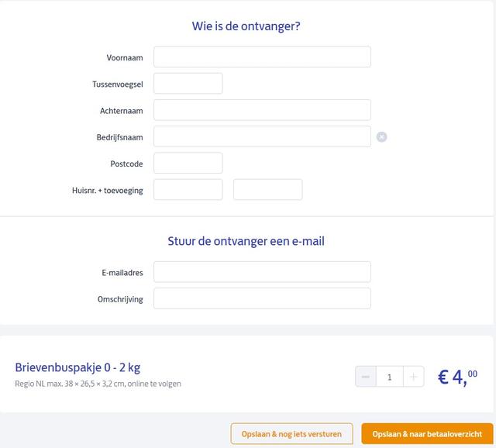Click the Postcode label
This screenshot has height=448, width=496.
pos(126,164)
